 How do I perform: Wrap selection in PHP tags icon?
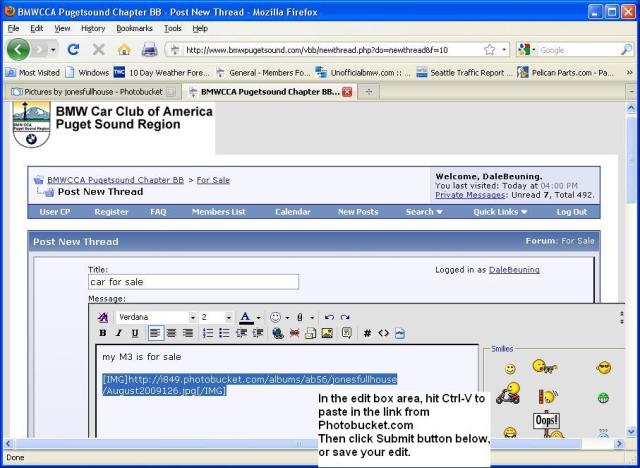(x=400, y=333)
